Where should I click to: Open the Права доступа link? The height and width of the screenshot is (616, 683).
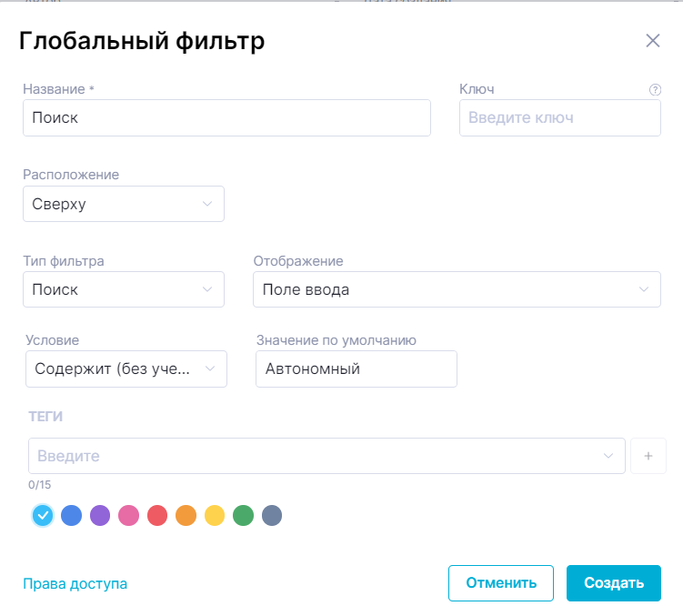point(75,584)
